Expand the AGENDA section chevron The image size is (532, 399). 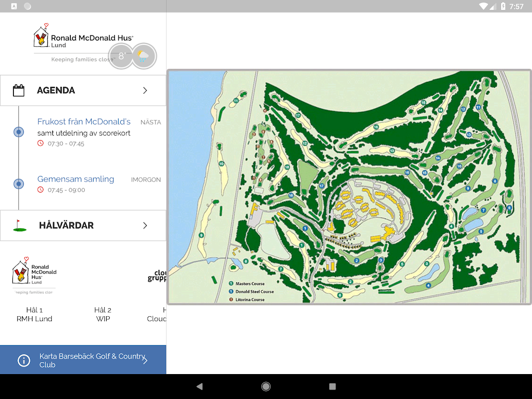[x=145, y=90]
